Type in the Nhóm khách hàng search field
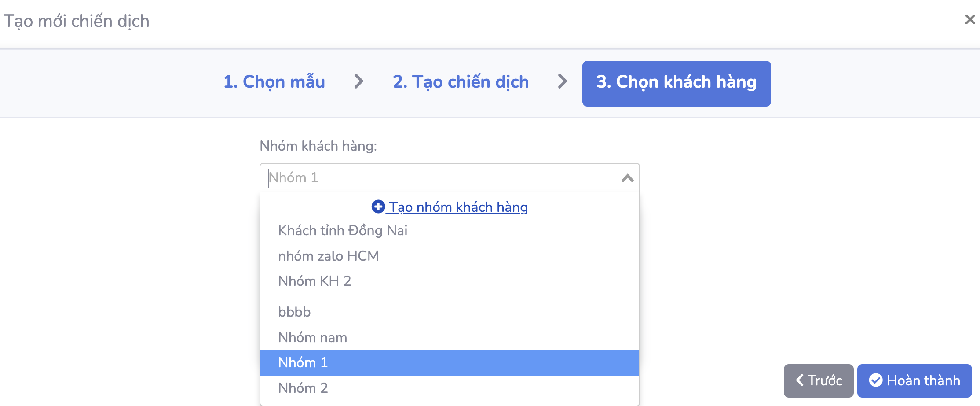The image size is (980, 406). coord(440,178)
